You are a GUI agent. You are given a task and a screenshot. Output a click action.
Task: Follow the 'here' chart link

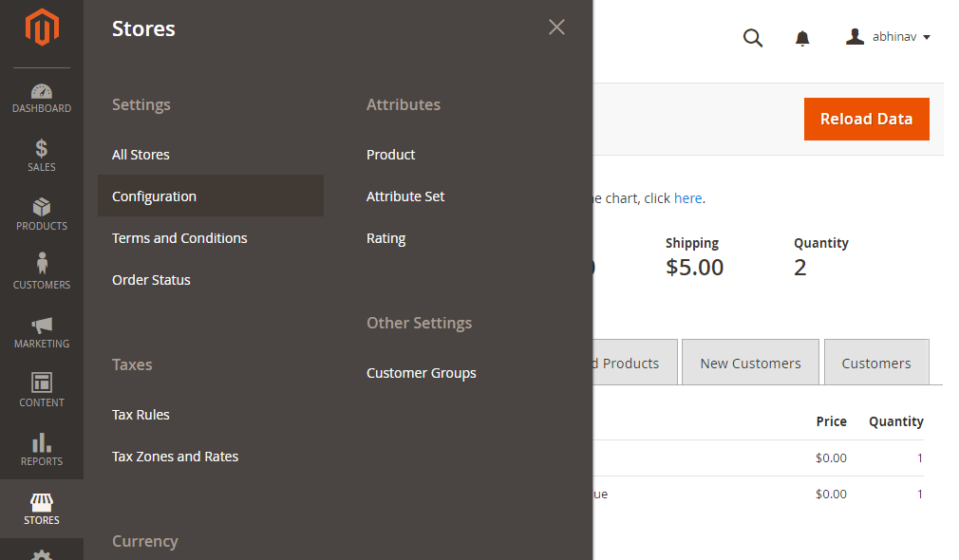pyautogui.click(x=688, y=198)
